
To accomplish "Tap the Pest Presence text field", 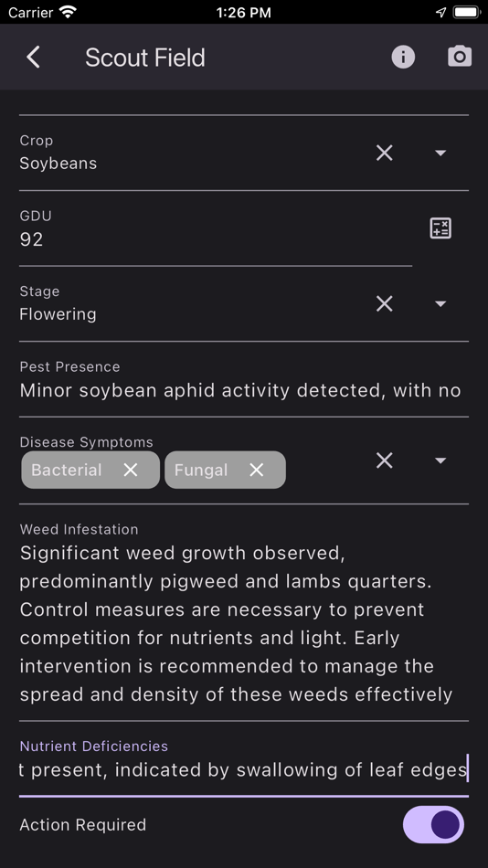I will (244, 380).
